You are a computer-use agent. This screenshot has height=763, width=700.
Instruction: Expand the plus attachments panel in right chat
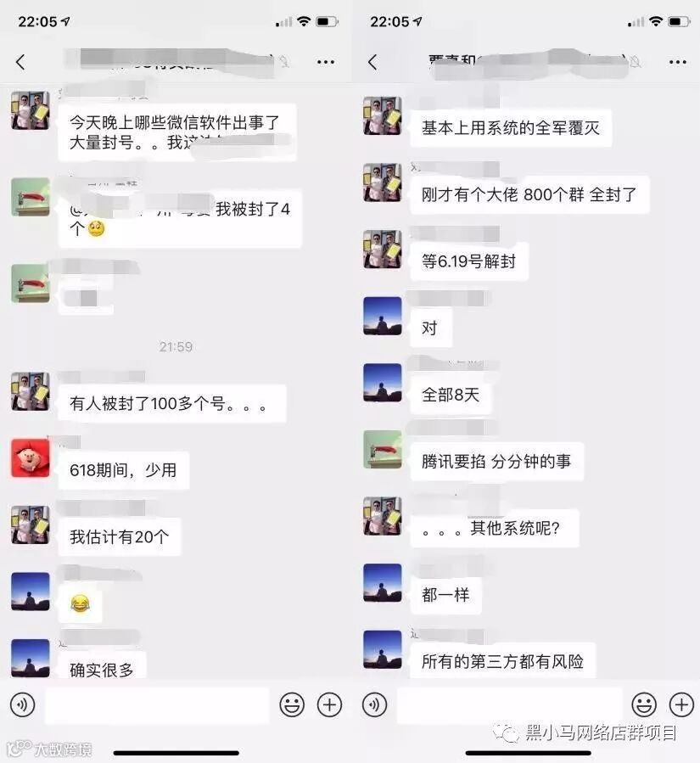pos(681,704)
